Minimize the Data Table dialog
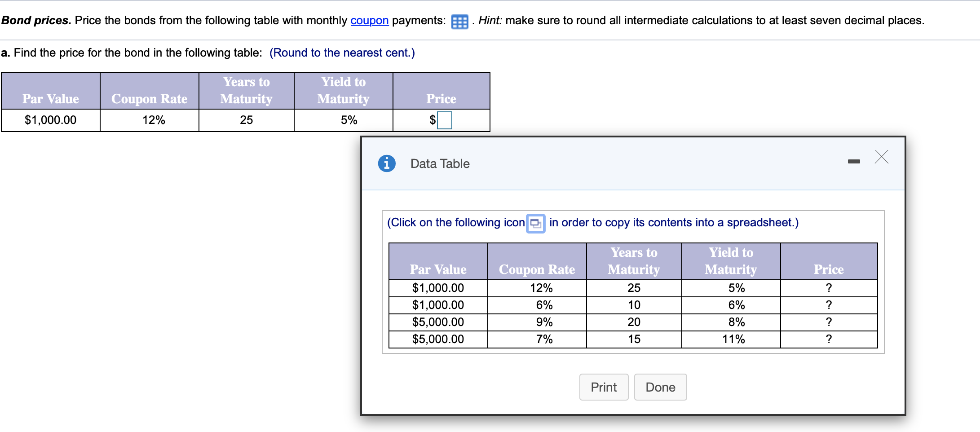This screenshot has width=980, height=432. point(854,161)
